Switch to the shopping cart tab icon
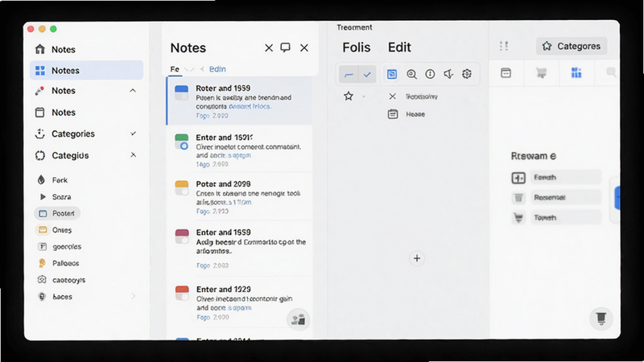644x362 pixels. [x=541, y=73]
